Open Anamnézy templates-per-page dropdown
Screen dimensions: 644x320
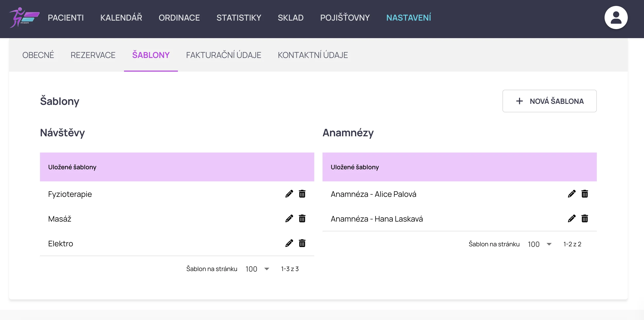click(540, 244)
